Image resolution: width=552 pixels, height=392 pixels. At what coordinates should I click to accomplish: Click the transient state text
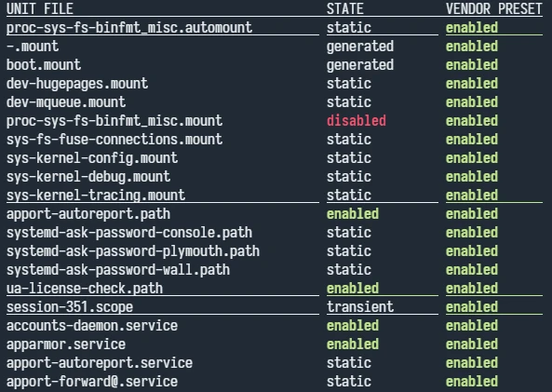(360, 307)
